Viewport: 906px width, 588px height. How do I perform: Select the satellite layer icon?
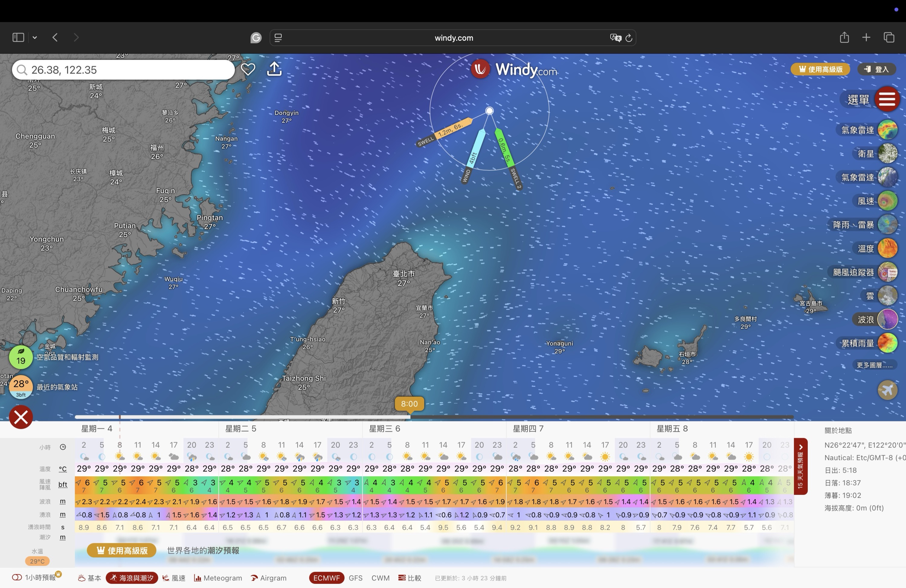(887, 154)
